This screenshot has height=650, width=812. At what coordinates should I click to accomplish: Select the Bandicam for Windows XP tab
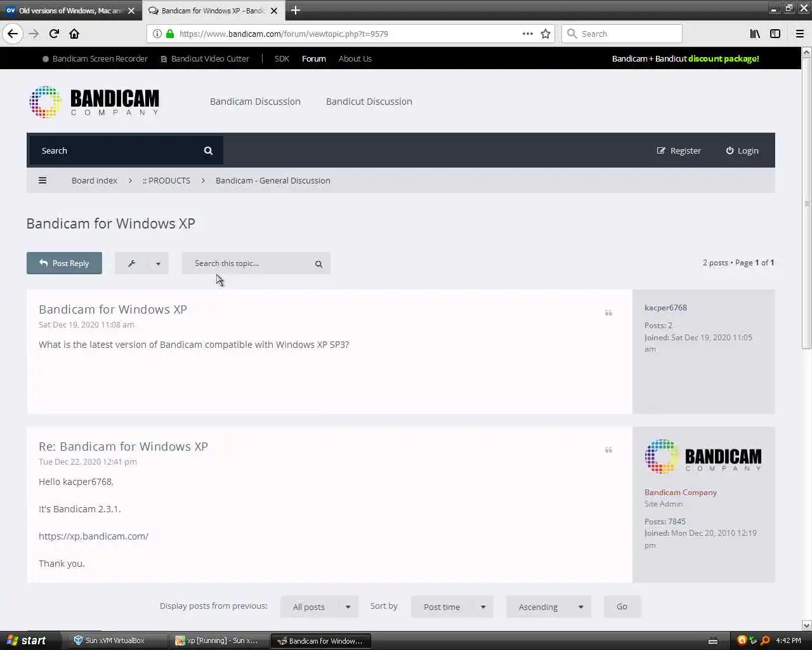pyautogui.click(x=213, y=10)
